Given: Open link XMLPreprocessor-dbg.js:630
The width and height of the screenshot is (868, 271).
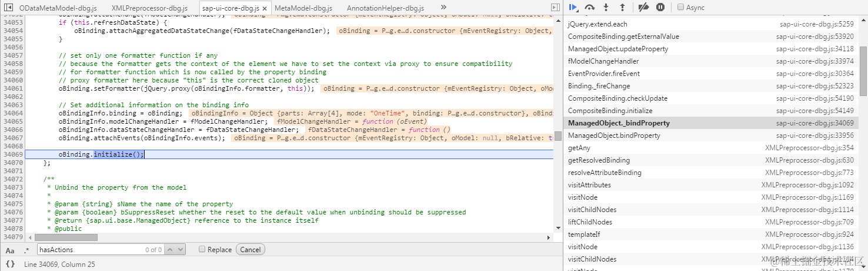Looking at the screenshot, I should [x=809, y=160].
